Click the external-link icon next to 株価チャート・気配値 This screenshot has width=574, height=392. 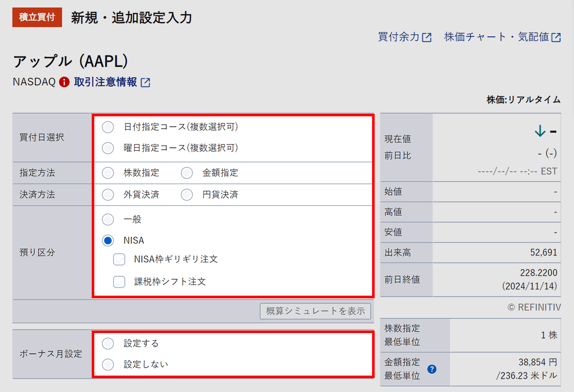point(556,37)
